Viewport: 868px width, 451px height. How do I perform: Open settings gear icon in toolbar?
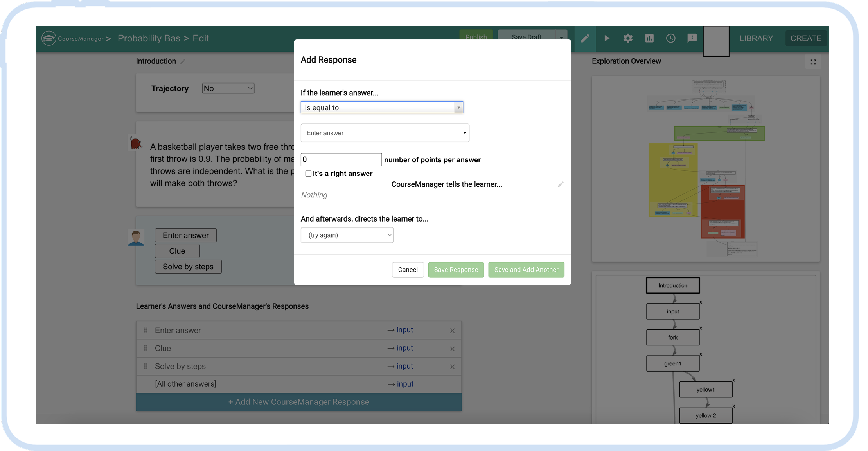[x=628, y=38]
